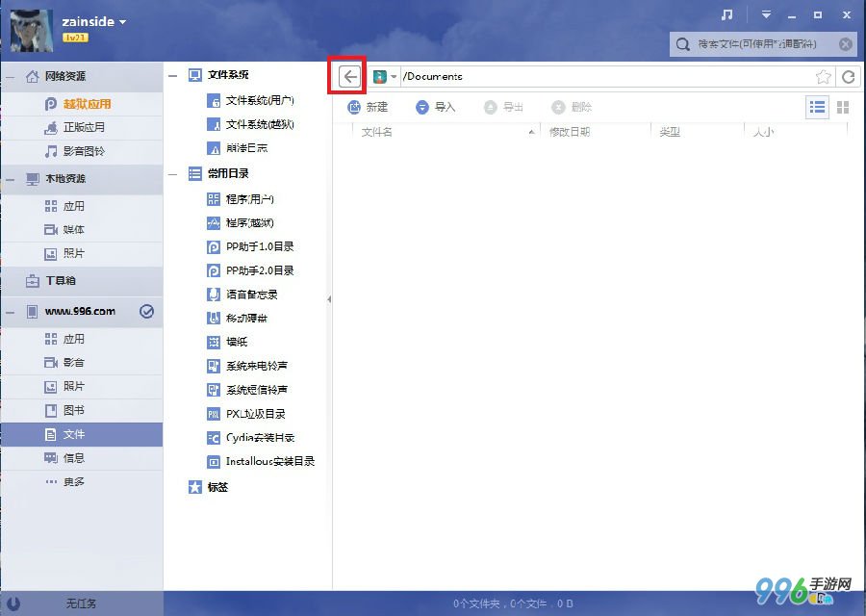The width and height of the screenshot is (866, 616).
Task: Open 系统来电铃声 ringtone directory
Action: tap(247, 366)
